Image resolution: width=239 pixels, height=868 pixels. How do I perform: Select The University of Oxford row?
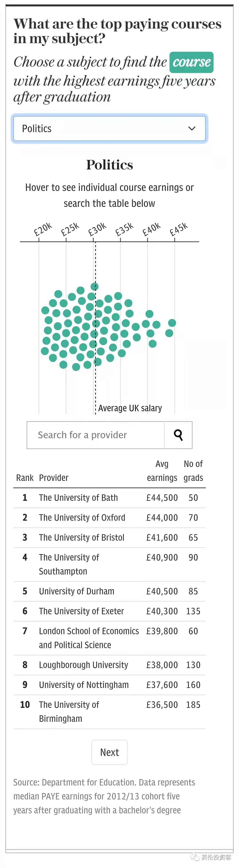(x=110, y=518)
